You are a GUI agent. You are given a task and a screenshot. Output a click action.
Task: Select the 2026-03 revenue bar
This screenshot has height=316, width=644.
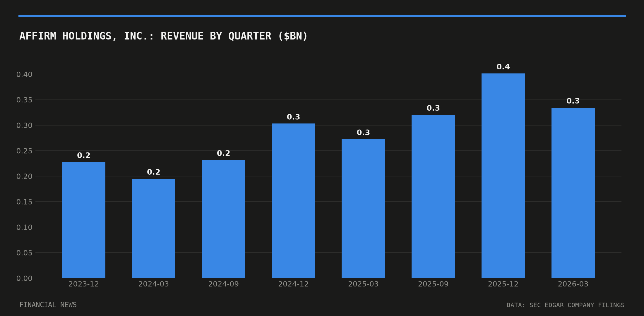point(573,193)
